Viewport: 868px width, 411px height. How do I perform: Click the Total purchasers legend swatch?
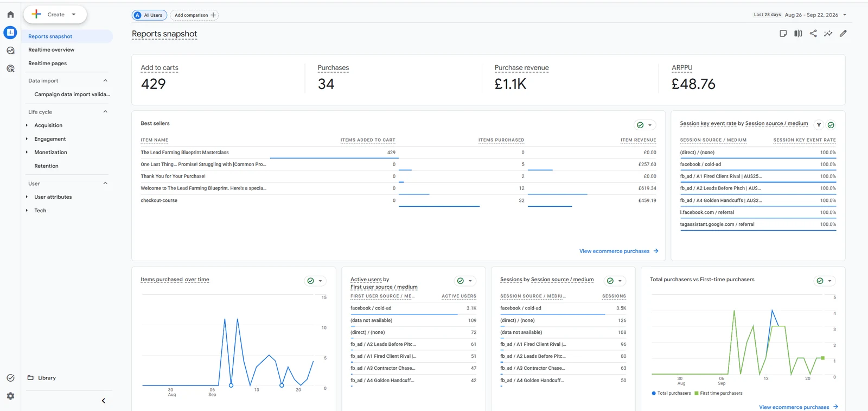coord(654,394)
